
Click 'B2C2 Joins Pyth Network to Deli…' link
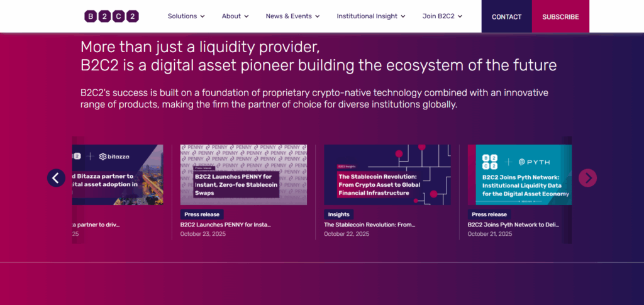coord(514,225)
